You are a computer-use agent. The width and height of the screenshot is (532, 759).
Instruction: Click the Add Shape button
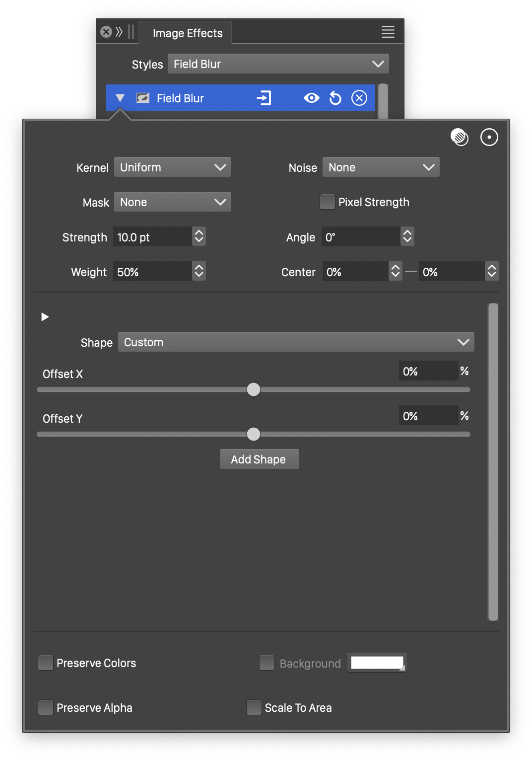[x=259, y=459]
